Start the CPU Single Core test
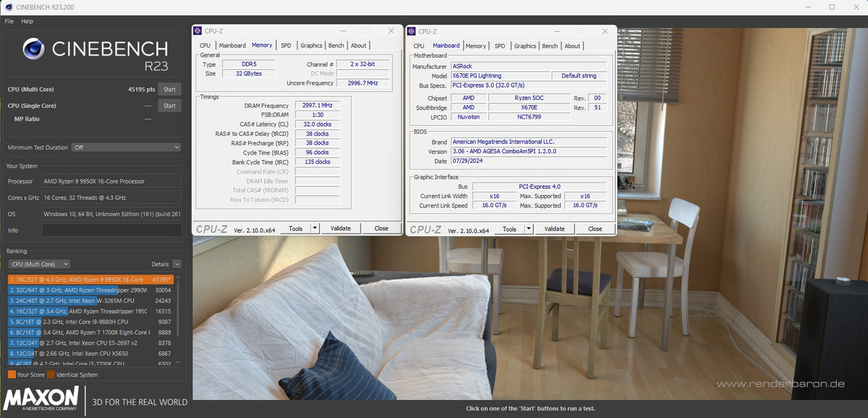 tap(170, 106)
